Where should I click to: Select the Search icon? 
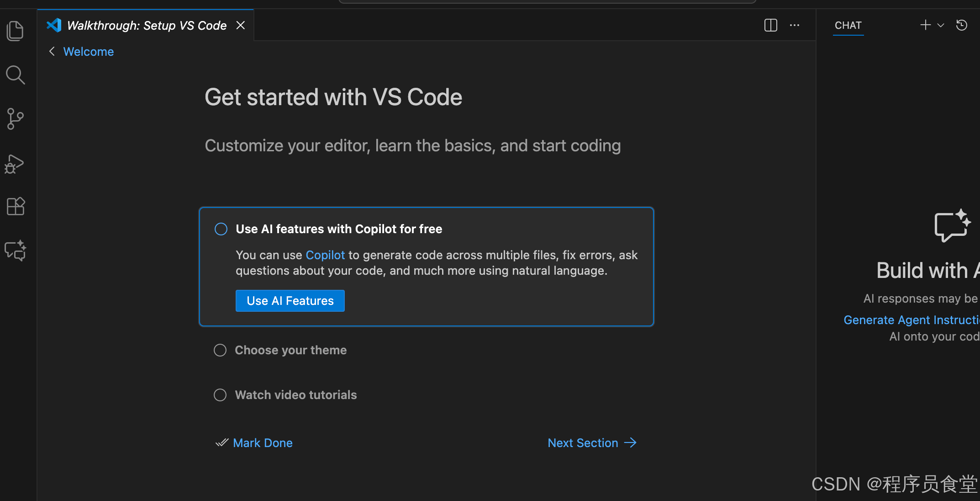tap(15, 75)
